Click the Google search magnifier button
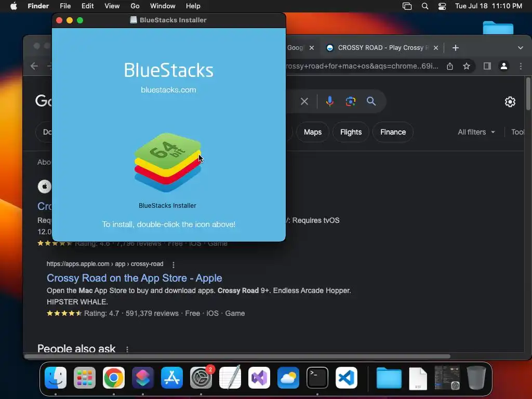This screenshot has height=399, width=532. tap(371, 101)
